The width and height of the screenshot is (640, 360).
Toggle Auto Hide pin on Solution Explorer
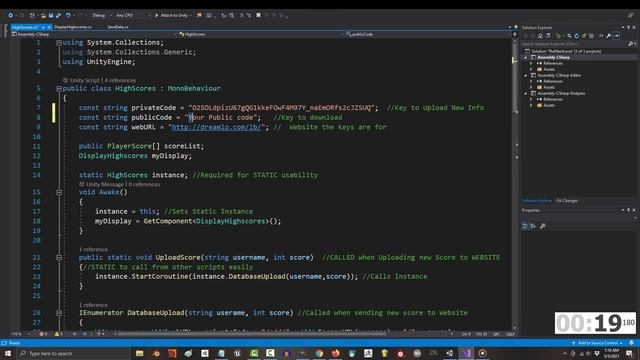(629, 27)
